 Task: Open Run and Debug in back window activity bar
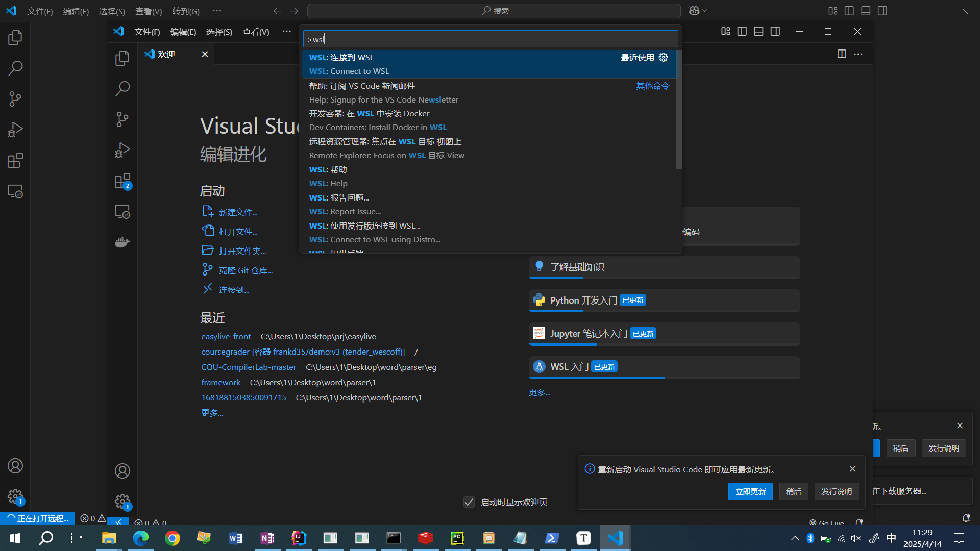click(x=15, y=130)
